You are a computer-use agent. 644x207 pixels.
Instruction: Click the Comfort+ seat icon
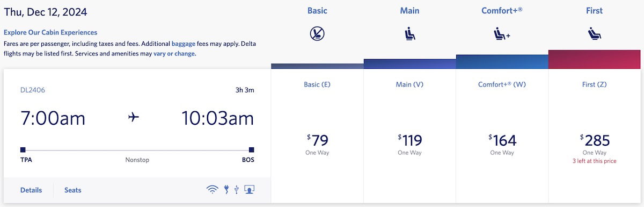coord(502,34)
